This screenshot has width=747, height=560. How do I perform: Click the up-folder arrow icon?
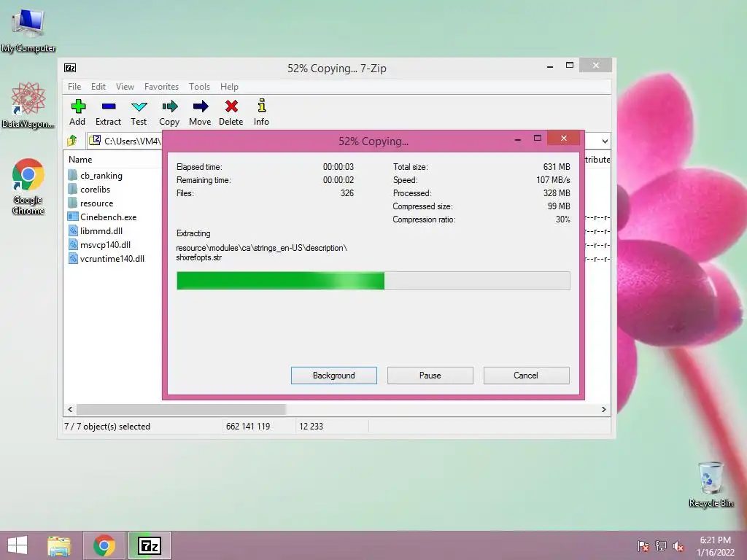[72, 141]
